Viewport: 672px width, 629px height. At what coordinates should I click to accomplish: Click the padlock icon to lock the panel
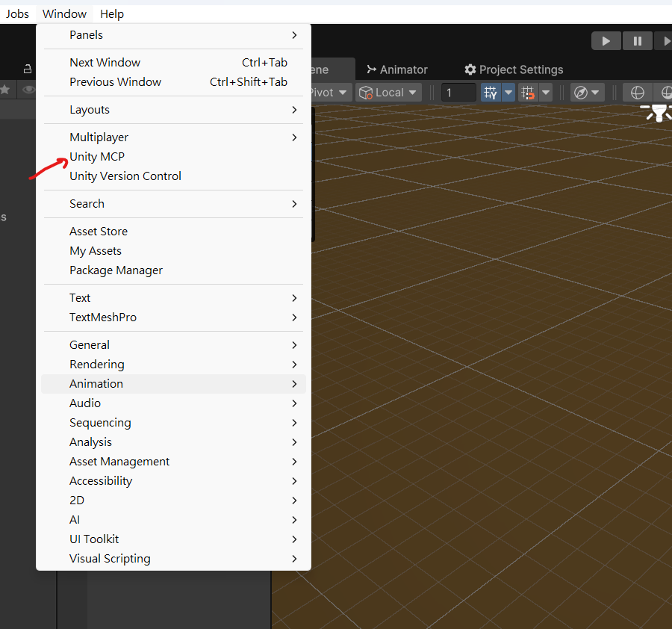click(27, 67)
